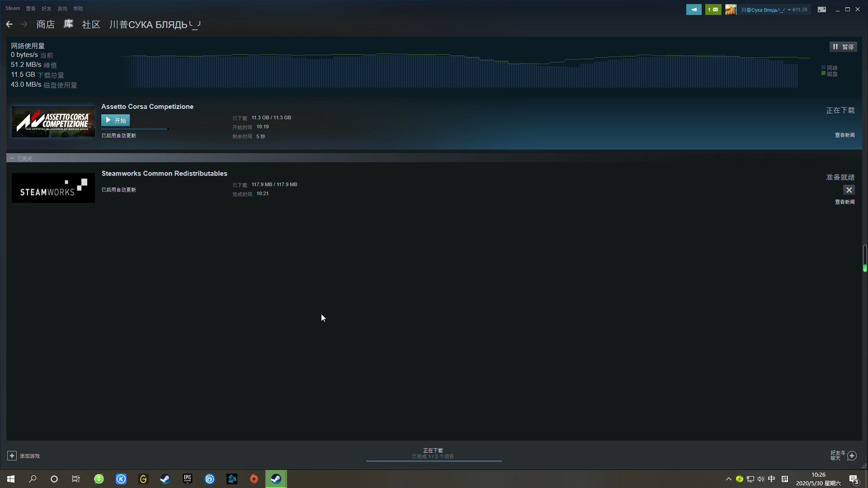The height and width of the screenshot is (488, 868).
Task: Toggle the 磁盘 disk graph legend
Action: click(830, 74)
